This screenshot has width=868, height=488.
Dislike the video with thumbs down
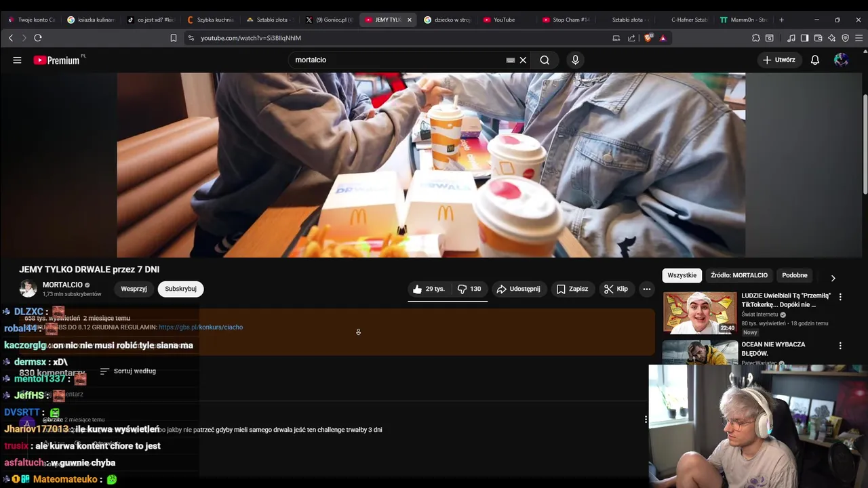(469, 289)
